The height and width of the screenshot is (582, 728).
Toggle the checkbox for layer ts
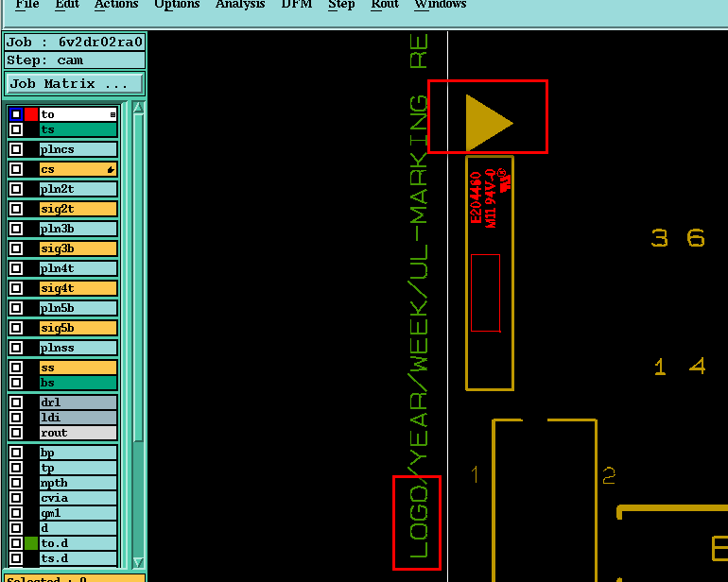click(16, 129)
